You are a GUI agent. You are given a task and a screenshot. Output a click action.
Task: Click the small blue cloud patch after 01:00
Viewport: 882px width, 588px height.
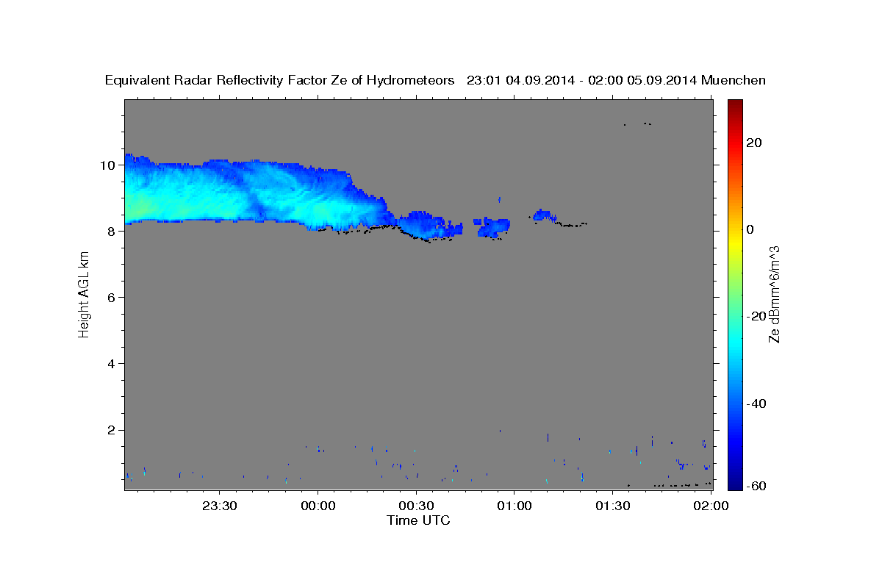pyautogui.click(x=543, y=215)
